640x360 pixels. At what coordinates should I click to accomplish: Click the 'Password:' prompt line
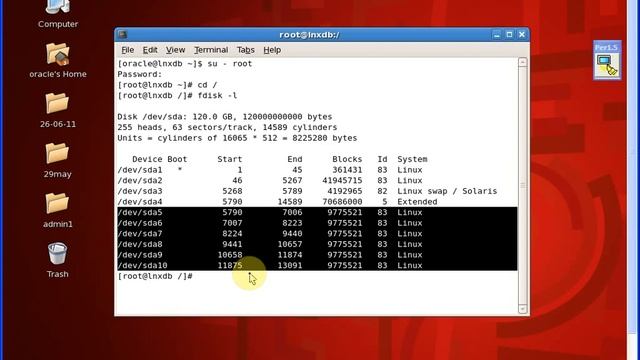[x=140, y=74]
